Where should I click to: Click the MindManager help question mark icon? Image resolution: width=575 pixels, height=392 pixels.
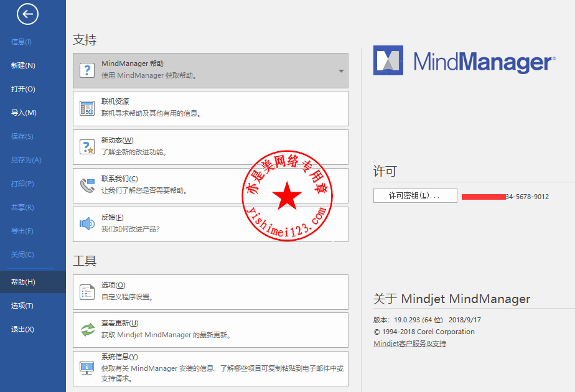(x=87, y=70)
